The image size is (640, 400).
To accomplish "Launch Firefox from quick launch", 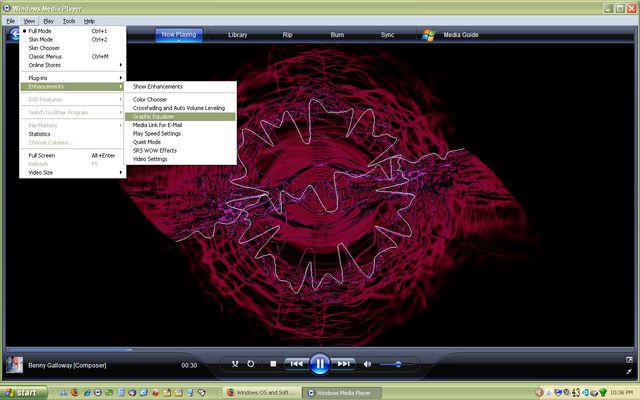I will (x=74, y=393).
